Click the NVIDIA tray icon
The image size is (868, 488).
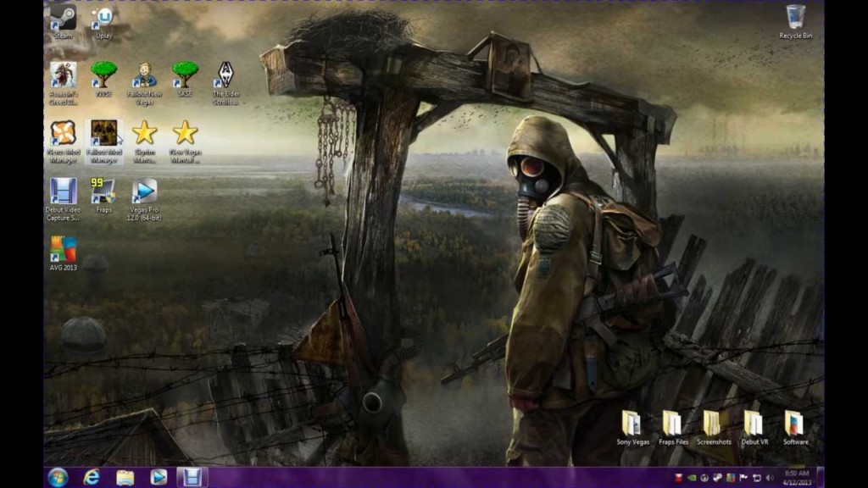[x=692, y=478]
